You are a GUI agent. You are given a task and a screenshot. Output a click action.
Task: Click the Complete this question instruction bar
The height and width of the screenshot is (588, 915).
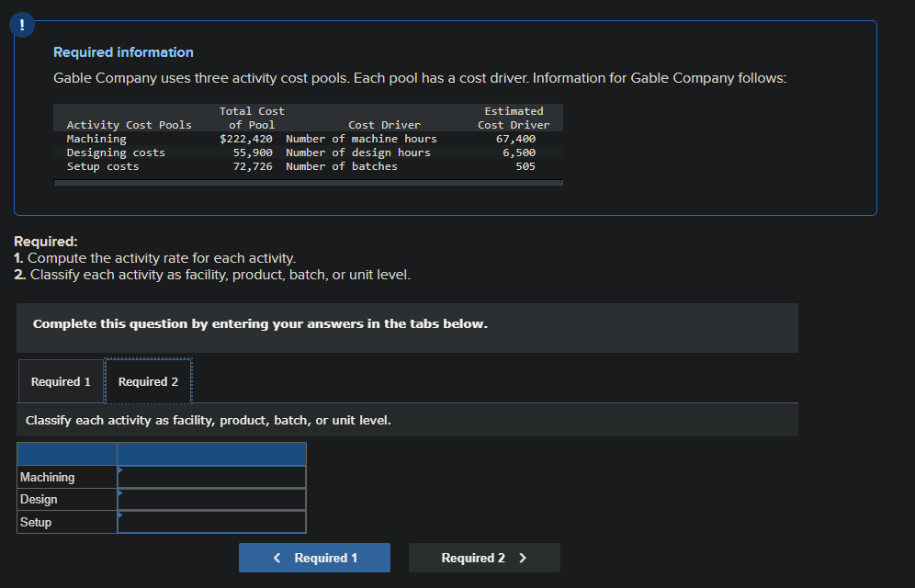(407, 324)
